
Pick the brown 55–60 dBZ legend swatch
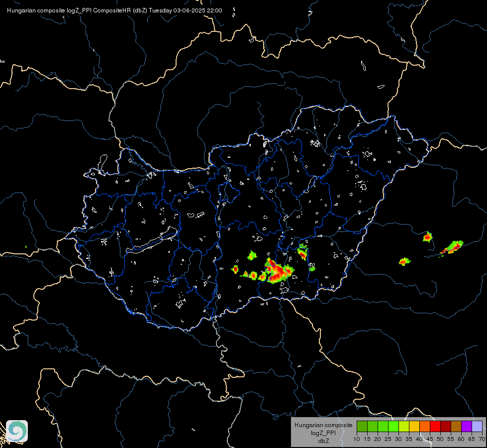[x=456, y=426]
